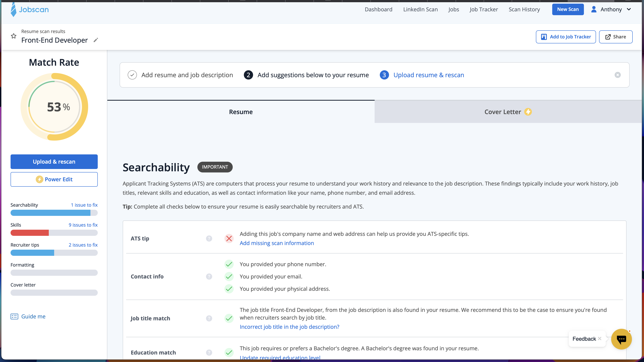Screen dimensions: 644x362
Task: Edit the Front-End Developer scan title
Action: (96, 40)
